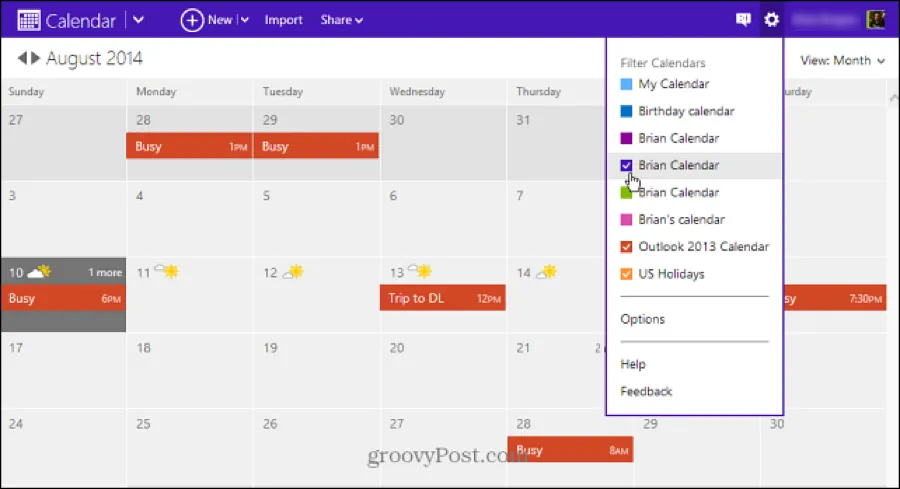This screenshot has width=900, height=489.
Task: Uncheck the checked Brian Calendar checkbox
Action: pyautogui.click(x=626, y=165)
